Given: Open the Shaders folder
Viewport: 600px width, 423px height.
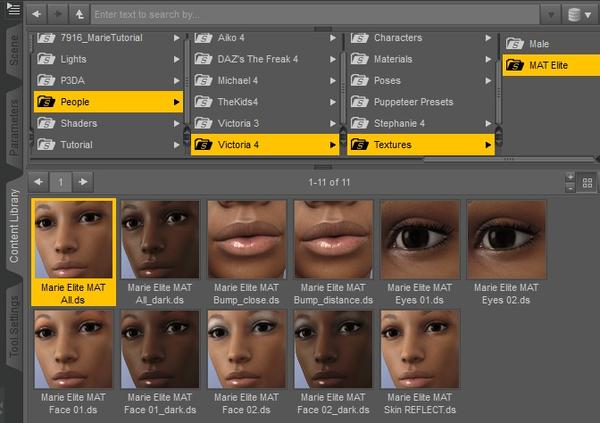Looking at the screenshot, I should click(x=108, y=123).
